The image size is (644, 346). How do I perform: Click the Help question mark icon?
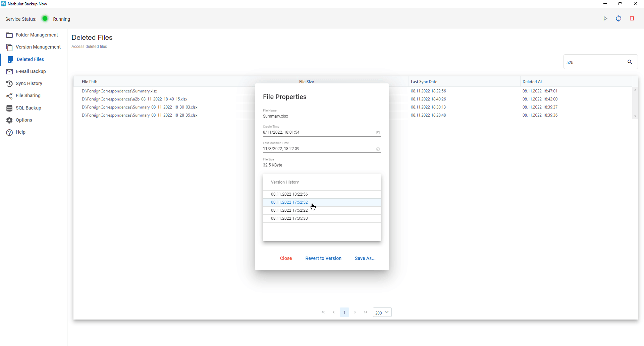pyautogui.click(x=9, y=132)
